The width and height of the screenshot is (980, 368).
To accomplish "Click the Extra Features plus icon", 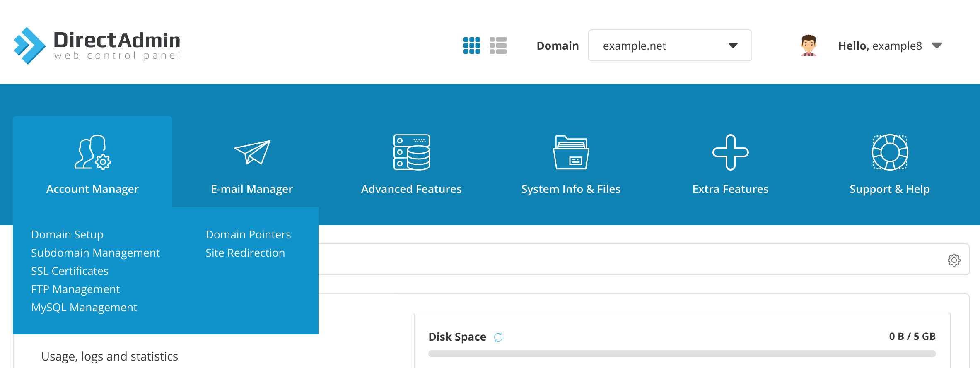I will click(x=730, y=152).
